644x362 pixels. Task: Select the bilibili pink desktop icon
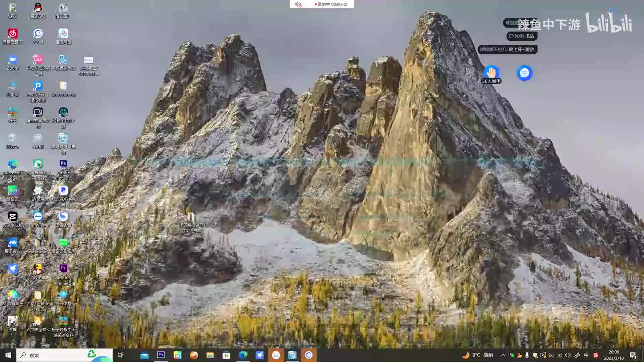click(x=38, y=64)
